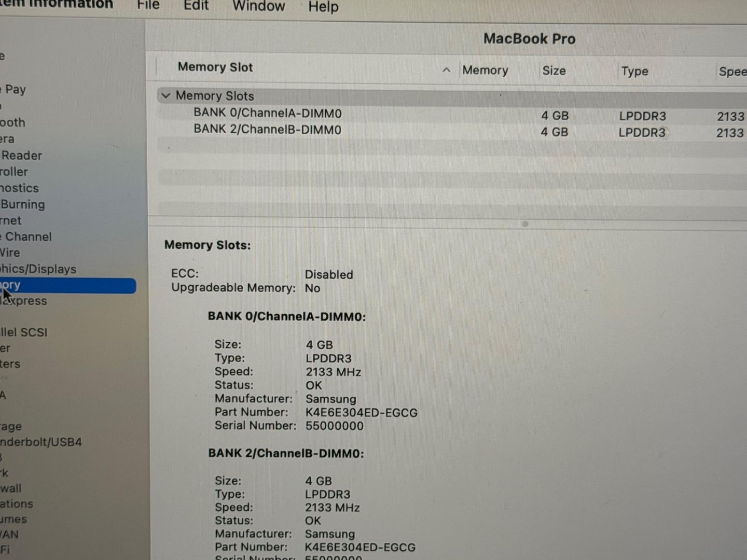Select Thunderbolt/USB4 in the sidebar

(41, 442)
